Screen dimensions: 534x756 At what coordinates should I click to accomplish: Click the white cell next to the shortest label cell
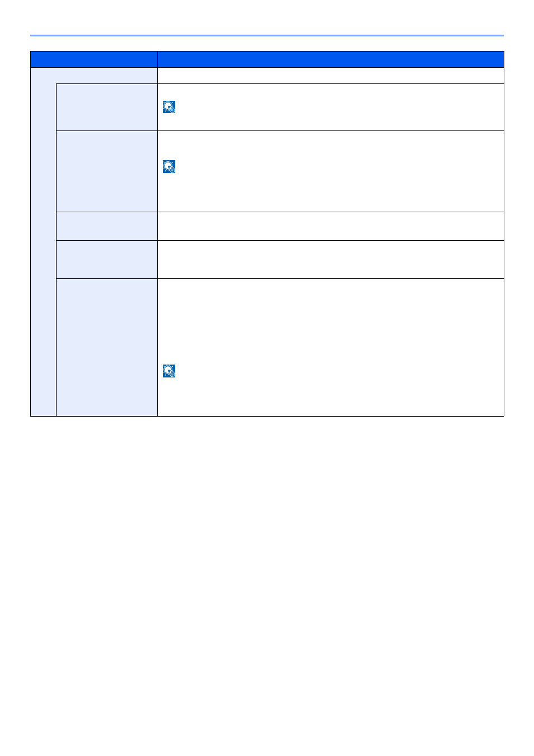pyautogui.click(x=331, y=226)
